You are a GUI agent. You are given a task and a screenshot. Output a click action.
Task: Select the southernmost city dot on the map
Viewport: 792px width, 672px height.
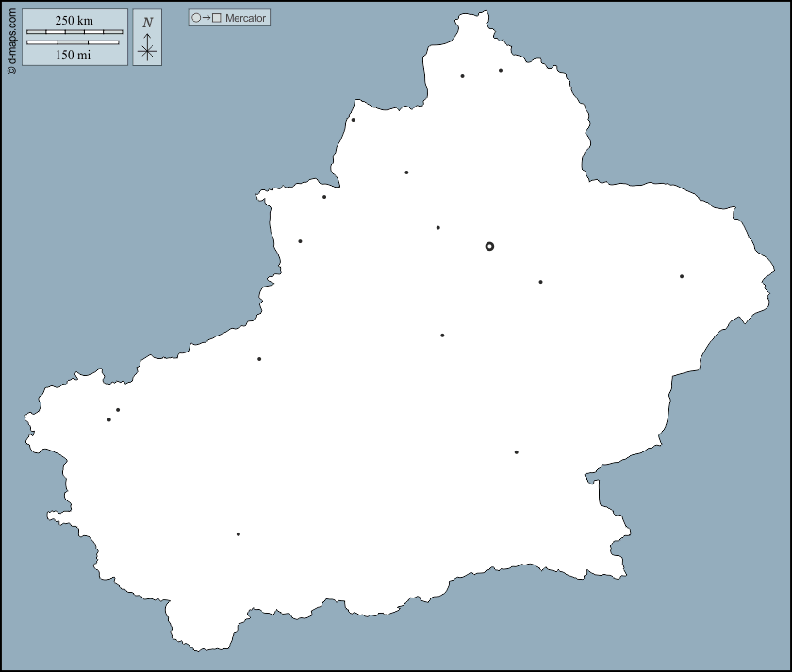tap(239, 534)
